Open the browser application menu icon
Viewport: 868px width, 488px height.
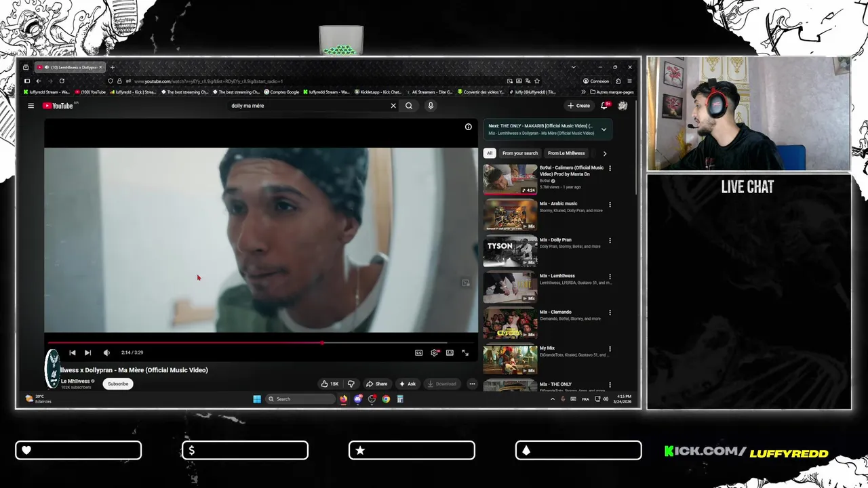click(629, 81)
